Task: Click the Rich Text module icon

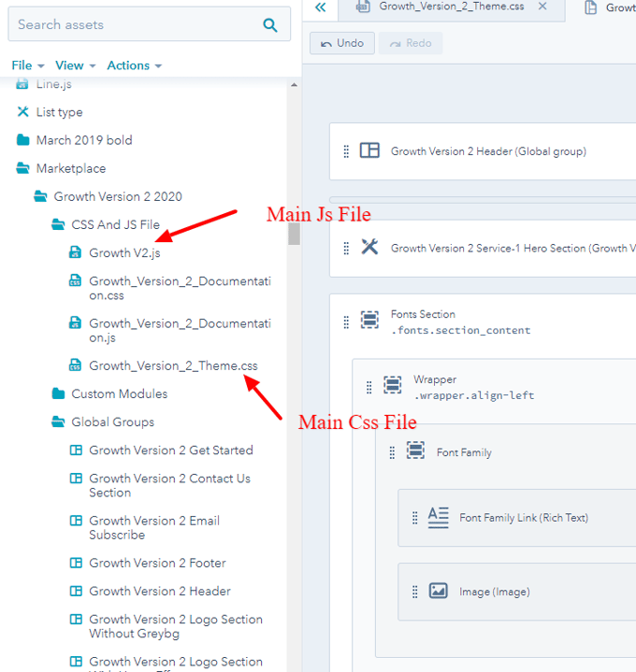Action: tap(438, 518)
